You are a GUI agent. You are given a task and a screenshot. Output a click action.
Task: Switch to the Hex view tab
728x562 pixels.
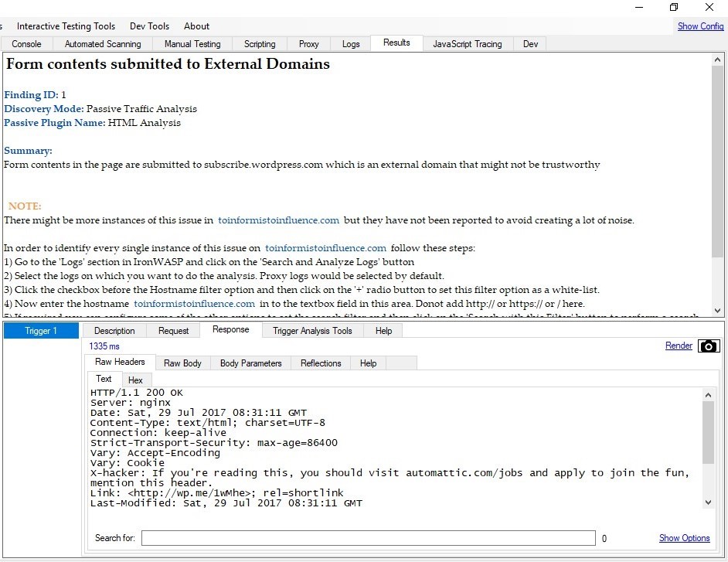point(135,380)
